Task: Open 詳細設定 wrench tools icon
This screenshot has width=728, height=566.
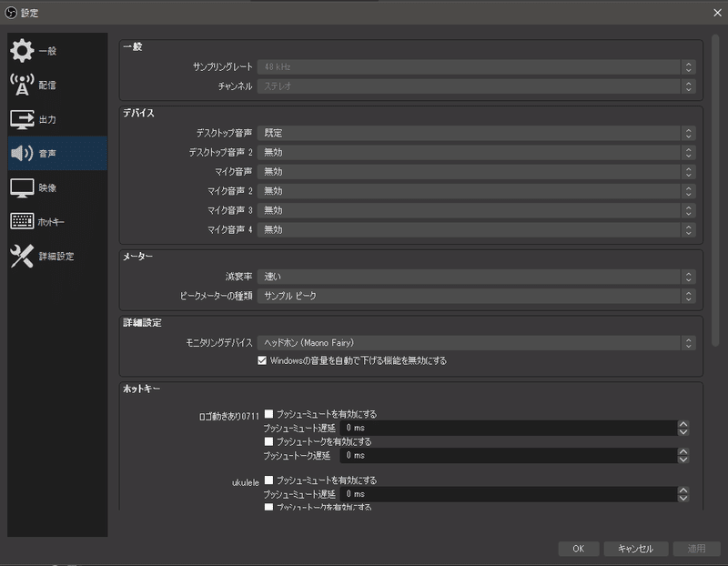Action: pyautogui.click(x=22, y=256)
